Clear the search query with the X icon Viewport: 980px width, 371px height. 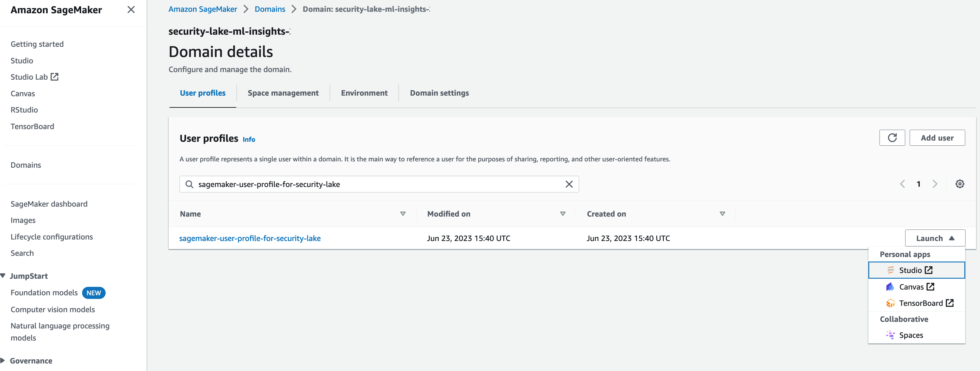click(x=569, y=184)
